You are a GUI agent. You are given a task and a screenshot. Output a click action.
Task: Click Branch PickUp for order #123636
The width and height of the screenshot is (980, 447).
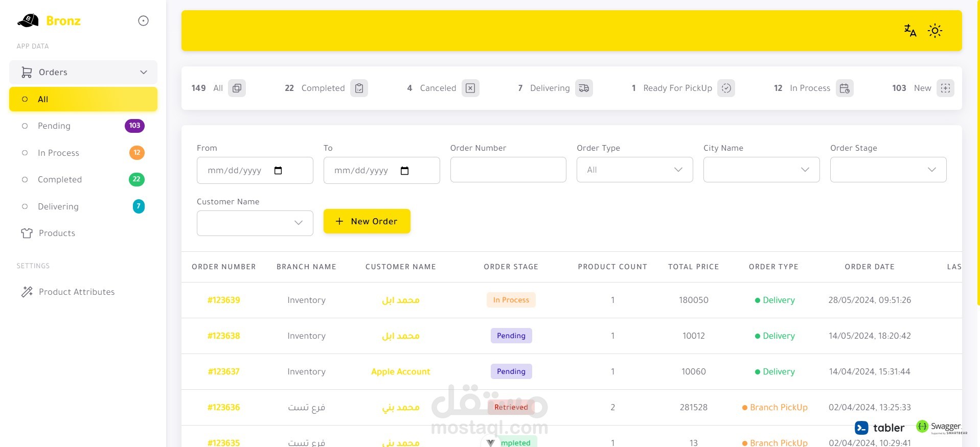pos(775,407)
